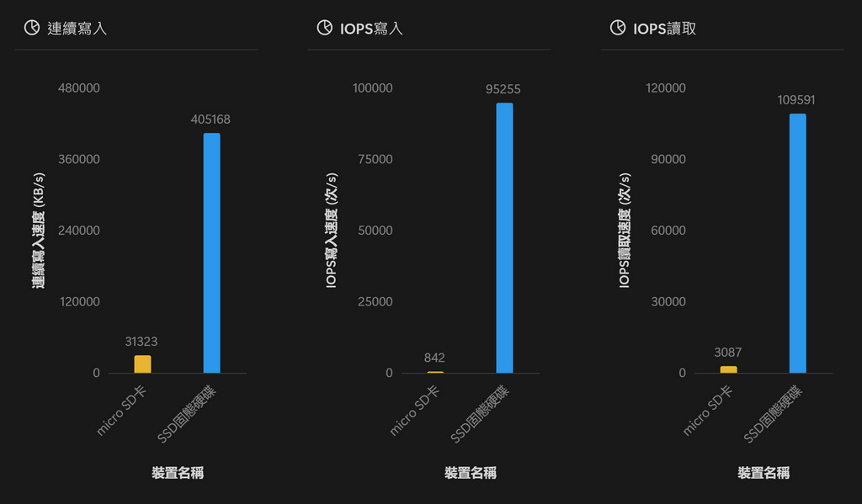Click the blue SSD bar in 連續寫入 chart
Screen dimensions: 862x504
(x=211, y=252)
